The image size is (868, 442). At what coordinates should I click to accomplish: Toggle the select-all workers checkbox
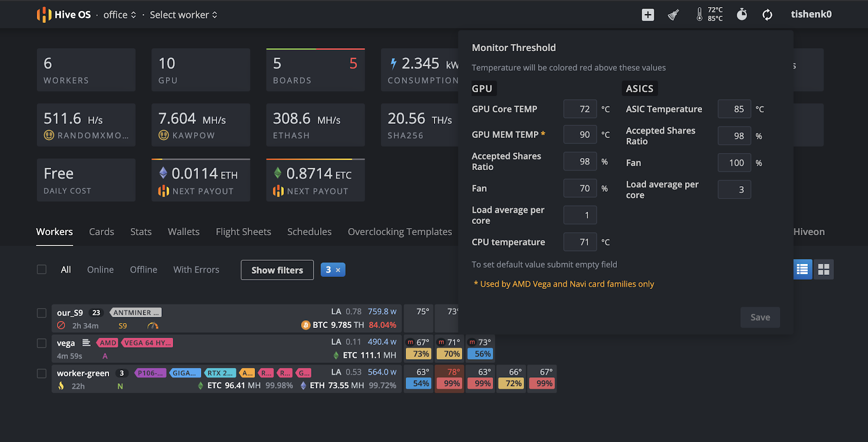click(41, 269)
